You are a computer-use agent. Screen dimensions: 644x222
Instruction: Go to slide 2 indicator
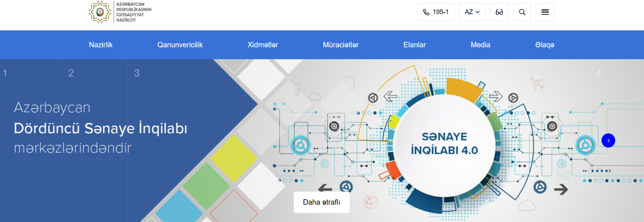(71, 73)
